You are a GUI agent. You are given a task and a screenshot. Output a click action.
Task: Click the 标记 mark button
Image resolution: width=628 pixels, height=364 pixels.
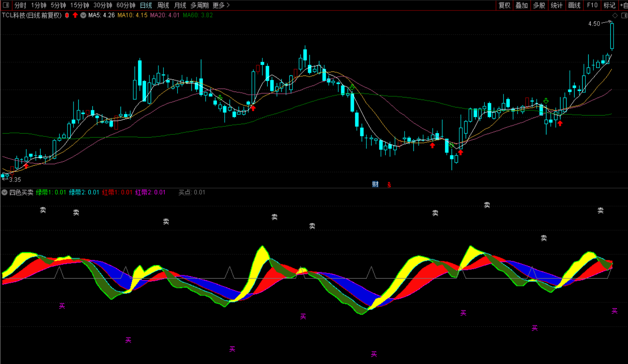click(x=610, y=5)
